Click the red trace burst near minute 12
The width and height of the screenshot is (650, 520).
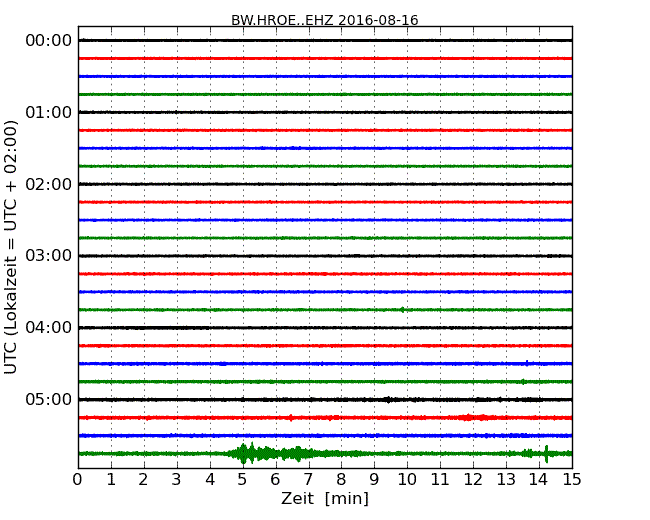[473, 417]
